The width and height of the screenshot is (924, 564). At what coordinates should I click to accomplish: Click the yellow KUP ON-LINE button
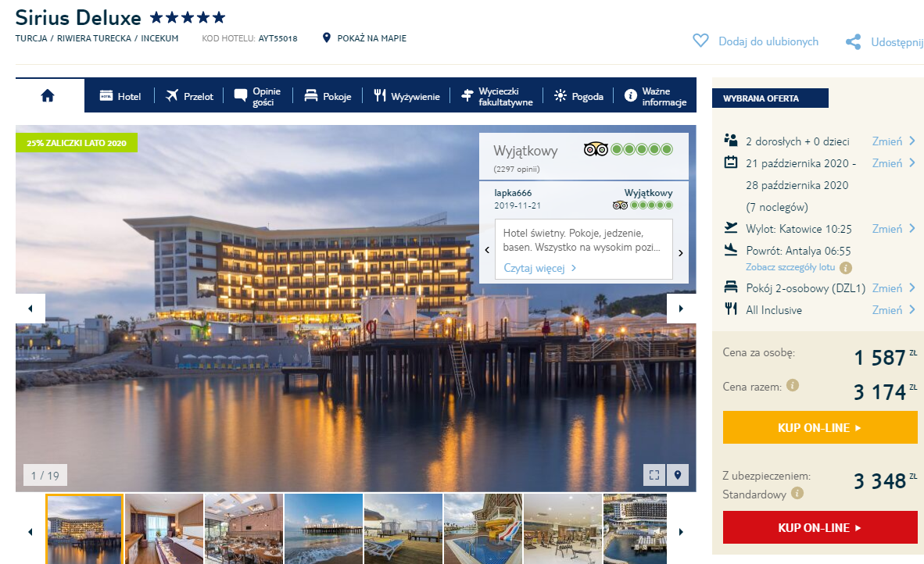coord(820,427)
